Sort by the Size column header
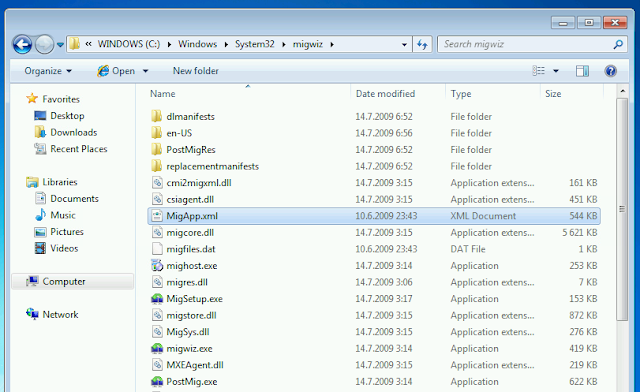The width and height of the screenshot is (640, 392). (553, 94)
